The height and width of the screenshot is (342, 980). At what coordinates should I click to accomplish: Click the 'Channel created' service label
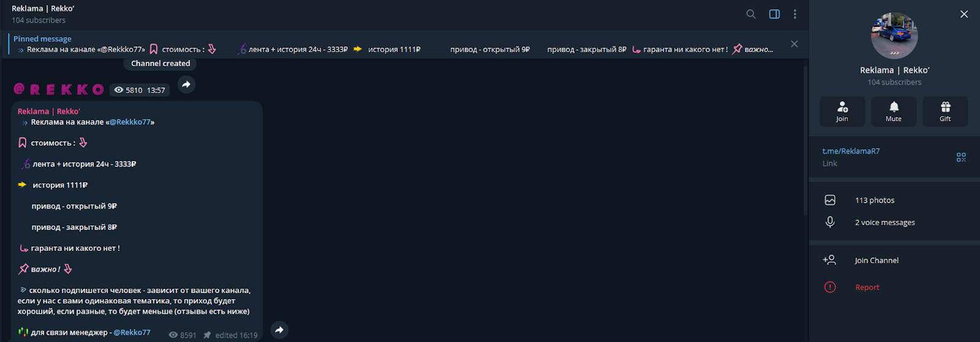(x=160, y=63)
